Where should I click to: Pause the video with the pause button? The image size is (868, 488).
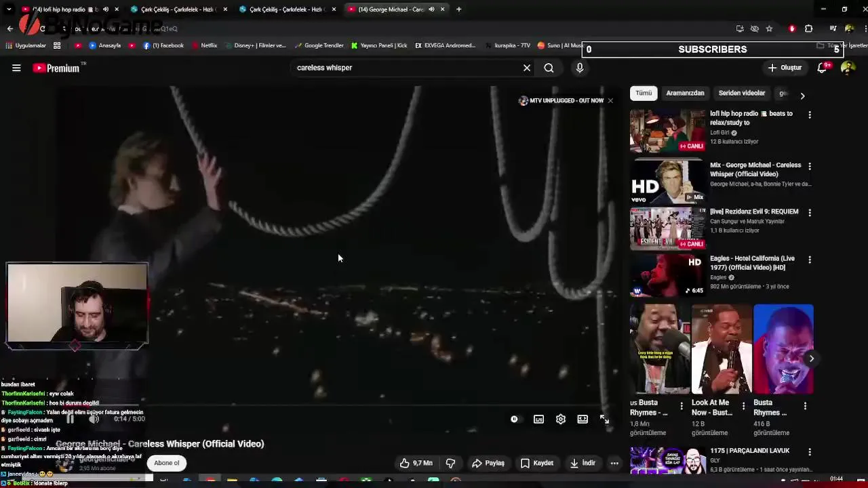(70, 419)
